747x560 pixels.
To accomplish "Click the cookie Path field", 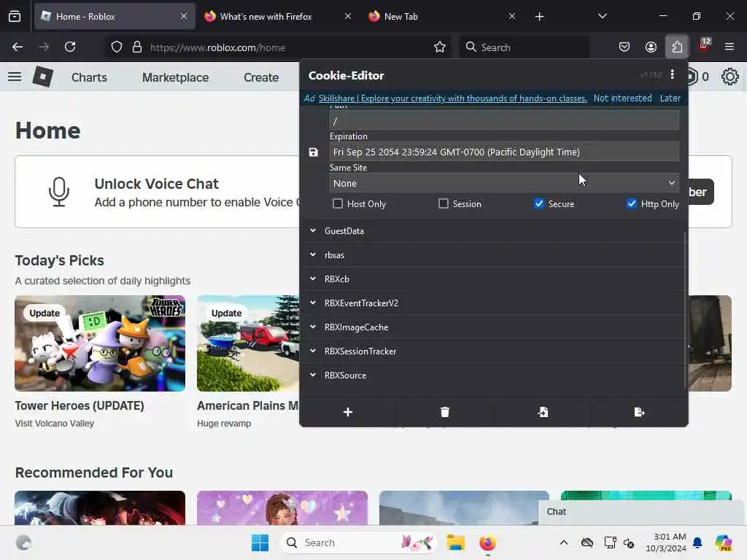I will (x=504, y=121).
